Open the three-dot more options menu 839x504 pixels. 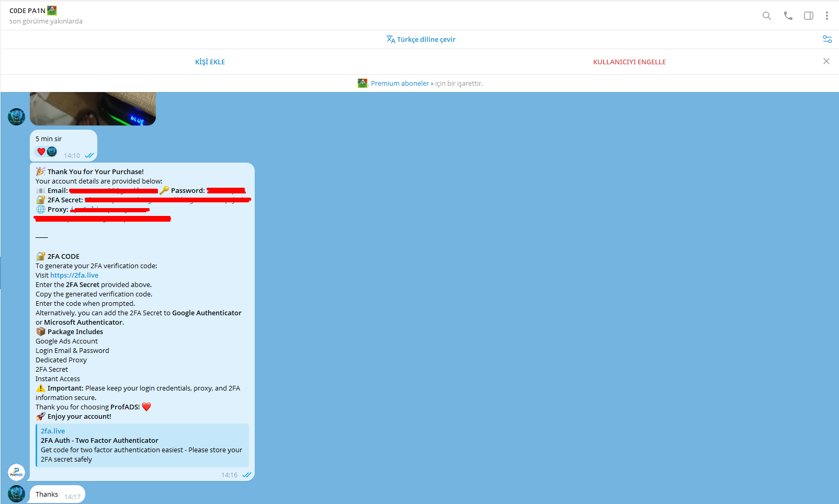(827, 16)
